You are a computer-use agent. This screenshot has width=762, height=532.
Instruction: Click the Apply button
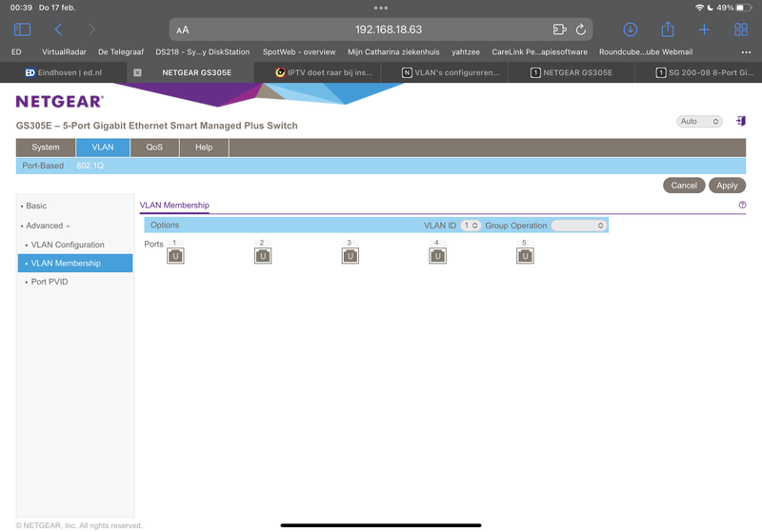coord(727,186)
